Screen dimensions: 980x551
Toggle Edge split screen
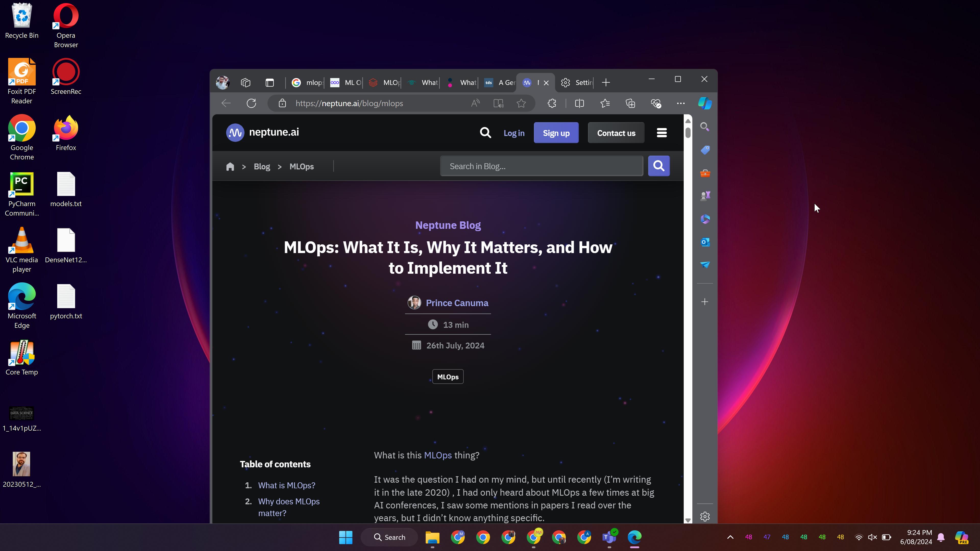tap(579, 103)
